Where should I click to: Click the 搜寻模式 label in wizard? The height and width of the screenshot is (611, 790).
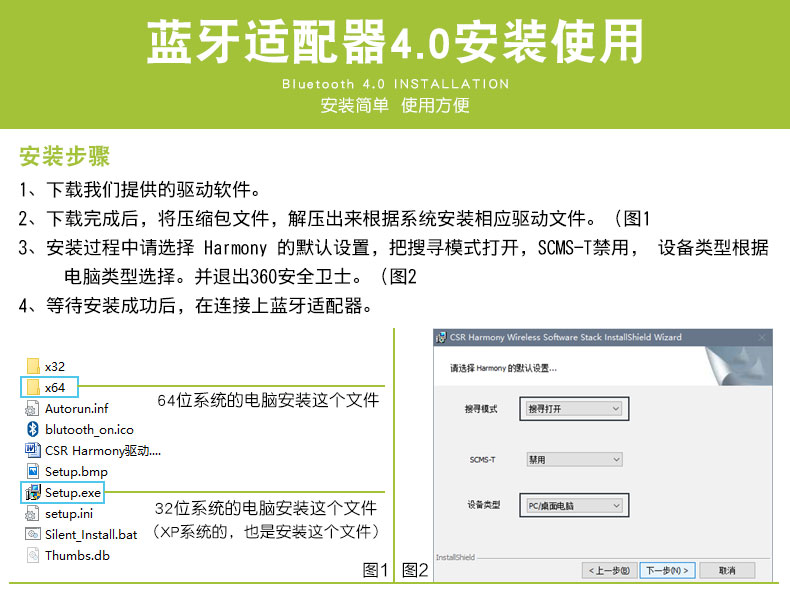coord(481,409)
